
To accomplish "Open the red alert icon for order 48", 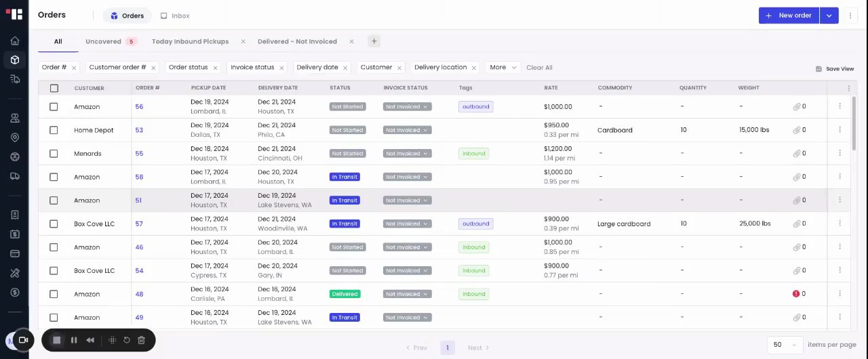I will coord(796,294).
